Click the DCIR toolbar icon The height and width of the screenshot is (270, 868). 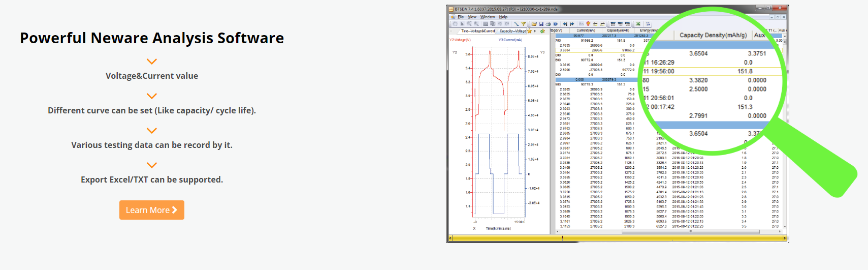(648, 24)
